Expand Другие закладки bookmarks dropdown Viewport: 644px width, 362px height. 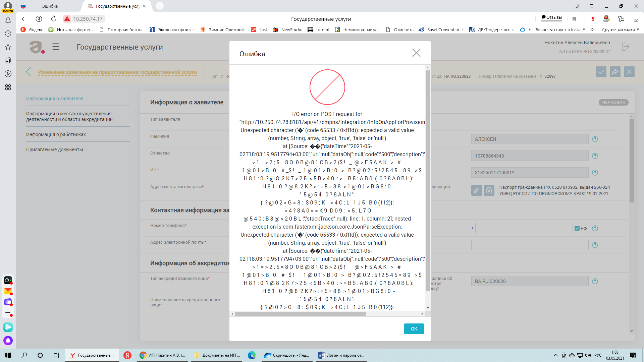pos(620,29)
